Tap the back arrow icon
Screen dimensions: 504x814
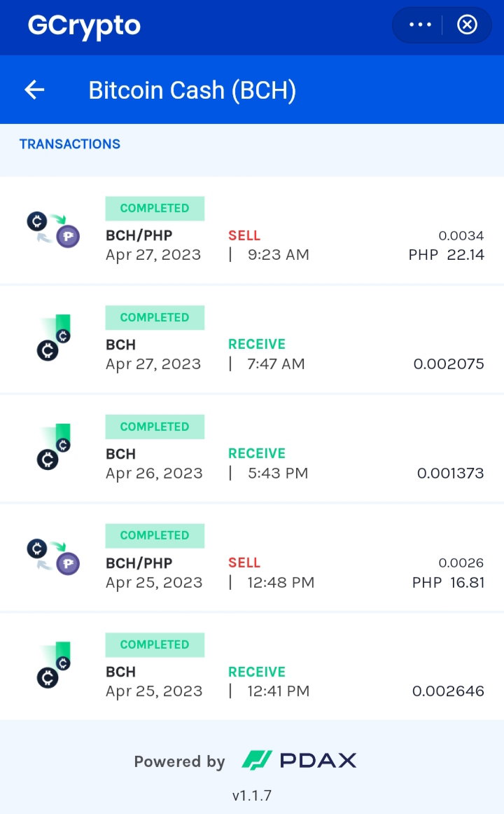pyautogui.click(x=34, y=90)
